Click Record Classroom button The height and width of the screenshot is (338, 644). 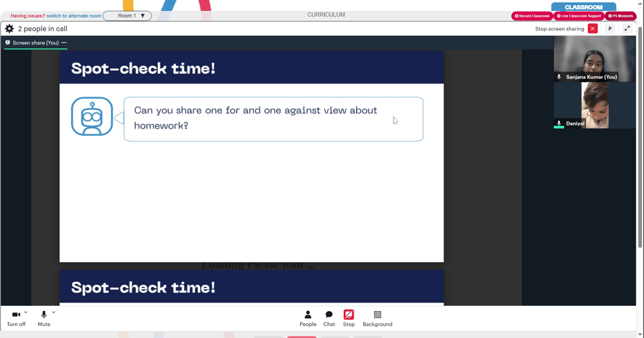pyautogui.click(x=532, y=16)
